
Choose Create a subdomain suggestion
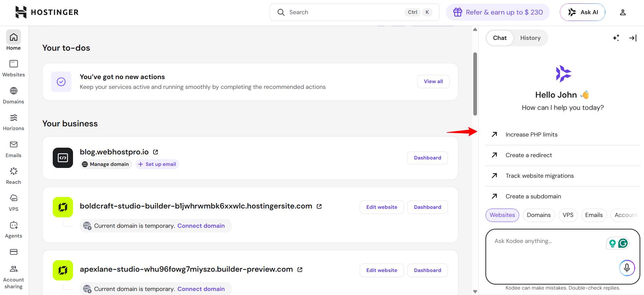(x=563, y=196)
